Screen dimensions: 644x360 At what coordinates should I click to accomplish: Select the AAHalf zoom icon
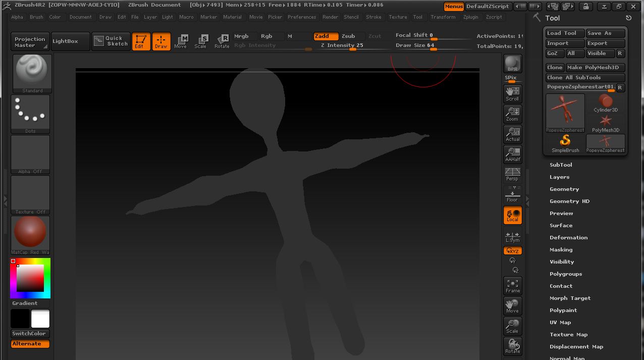(x=512, y=154)
